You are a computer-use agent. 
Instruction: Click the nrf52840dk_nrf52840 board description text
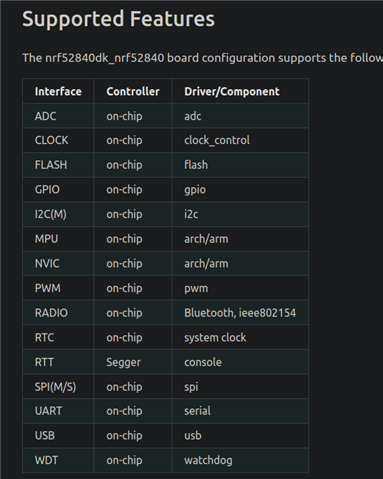pos(202,58)
